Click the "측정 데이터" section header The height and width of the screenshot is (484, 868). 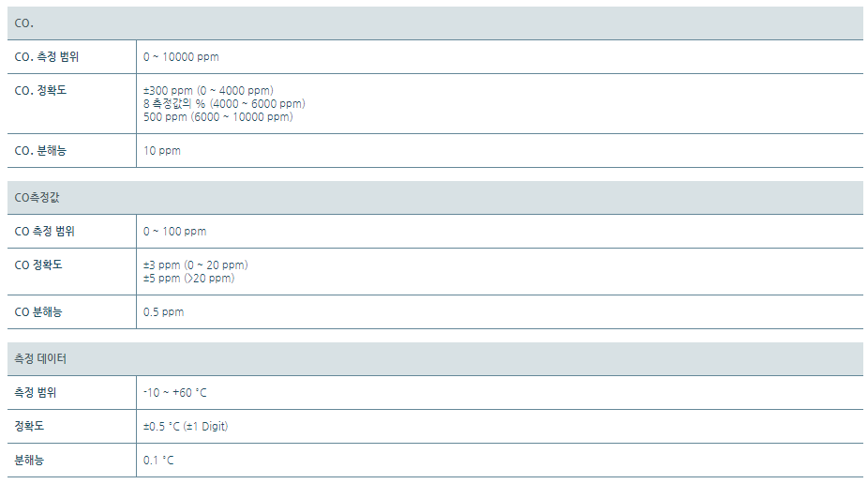[x=40, y=359]
